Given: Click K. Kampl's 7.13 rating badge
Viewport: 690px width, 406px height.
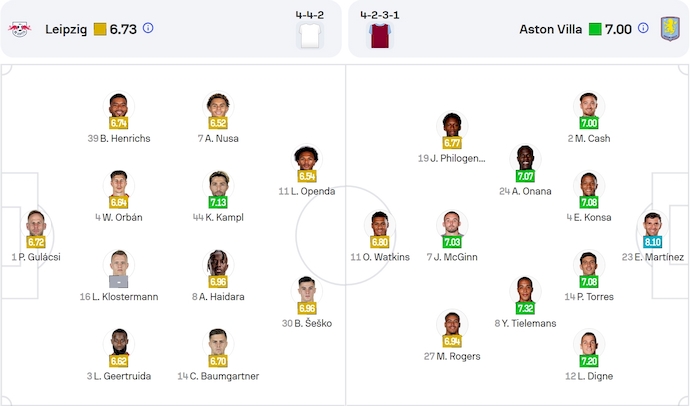Looking at the screenshot, I should (219, 202).
